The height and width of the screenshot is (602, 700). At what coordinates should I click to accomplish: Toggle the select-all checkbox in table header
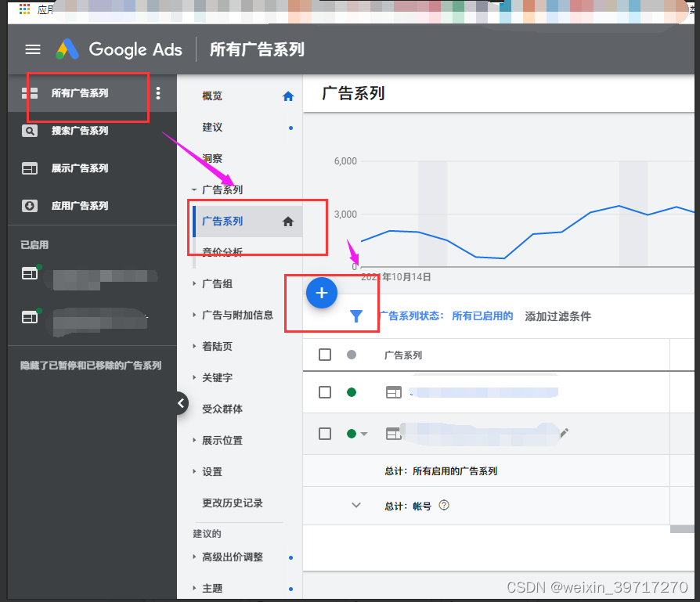click(325, 355)
